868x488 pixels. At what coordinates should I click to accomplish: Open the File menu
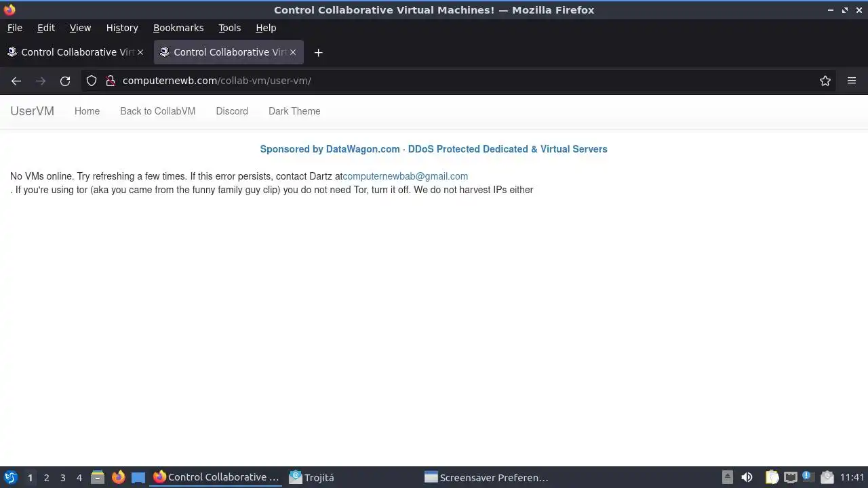point(15,28)
